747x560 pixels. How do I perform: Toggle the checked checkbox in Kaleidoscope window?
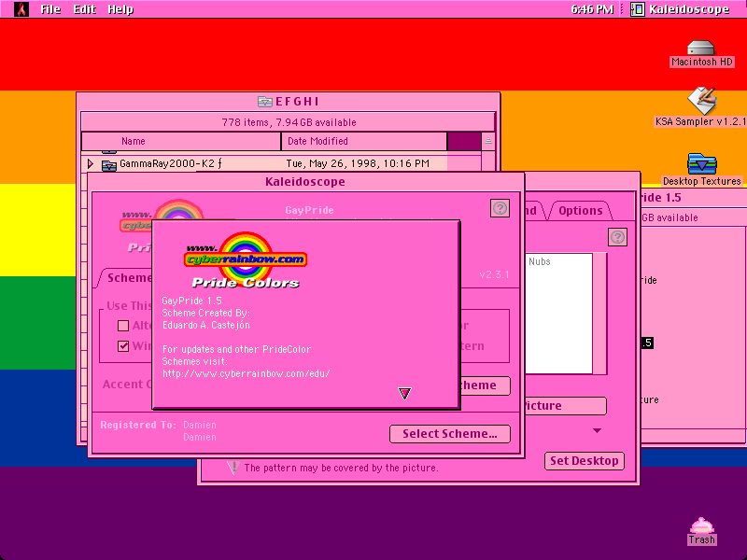123,346
